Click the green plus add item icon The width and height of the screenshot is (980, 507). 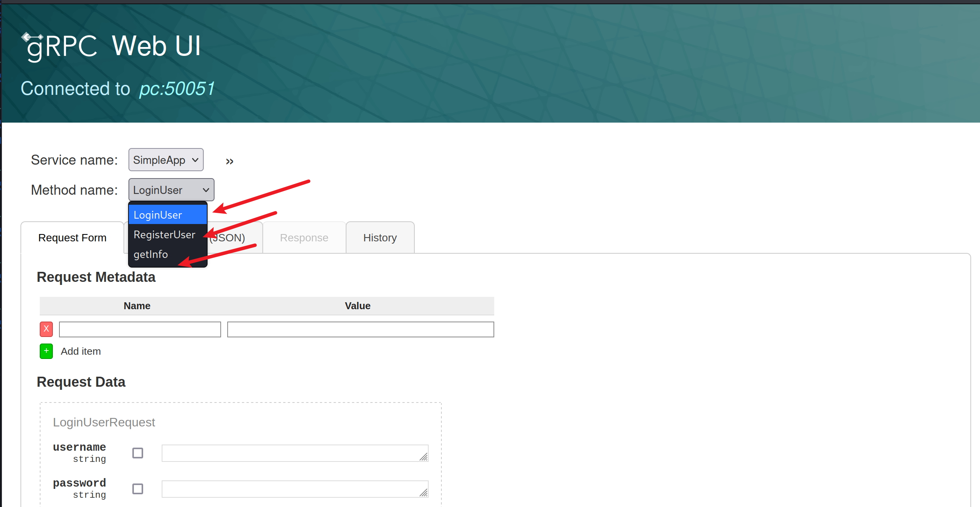click(x=46, y=351)
